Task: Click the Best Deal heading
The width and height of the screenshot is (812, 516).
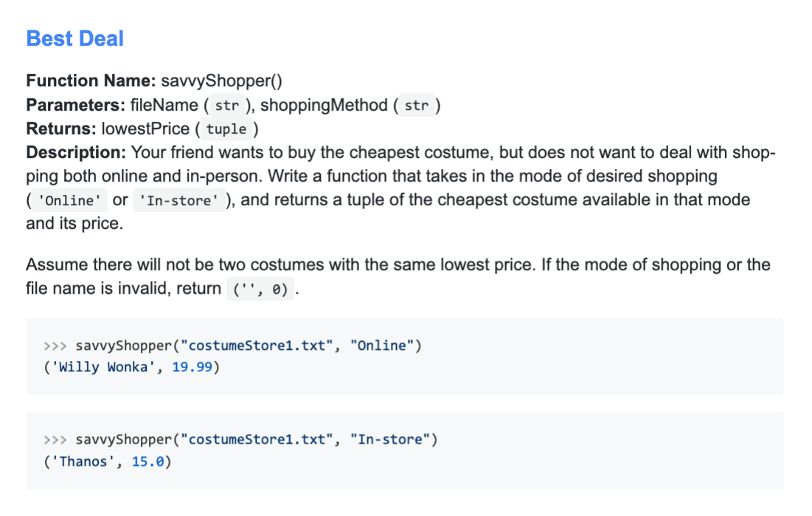Action: (75, 38)
